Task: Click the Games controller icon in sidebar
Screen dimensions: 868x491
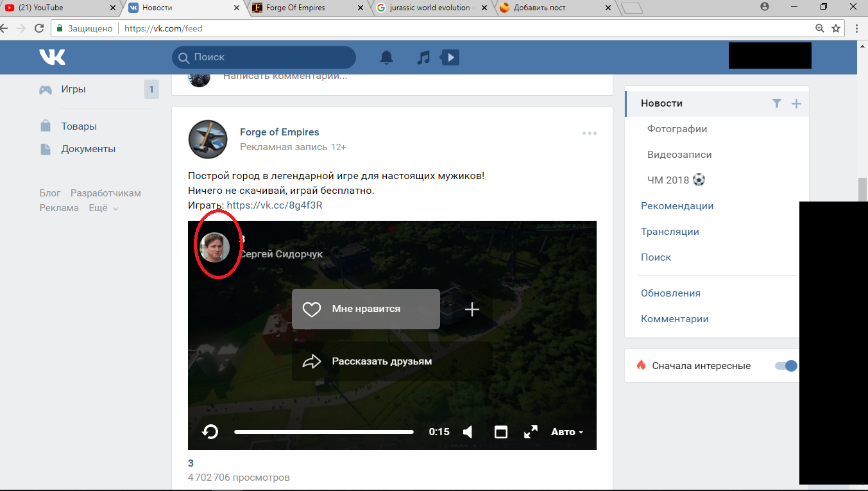Action: point(46,90)
